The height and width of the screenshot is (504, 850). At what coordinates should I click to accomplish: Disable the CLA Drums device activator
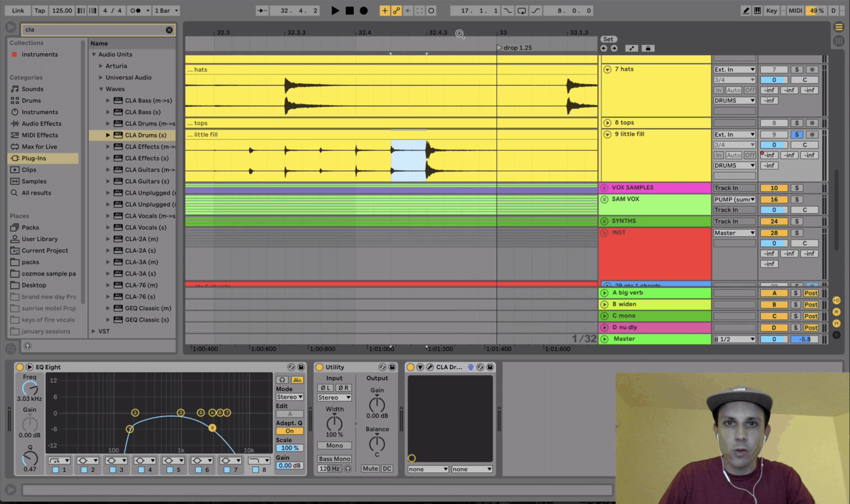[410, 367]
